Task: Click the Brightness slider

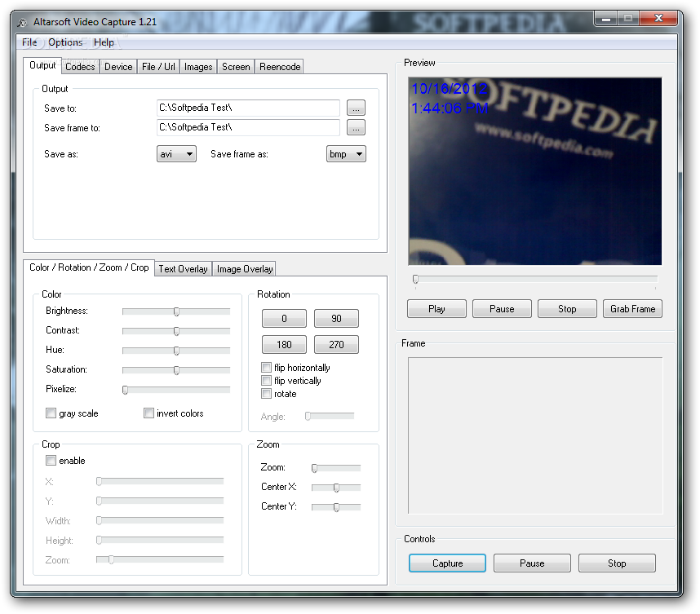Action: tap(176, 311)
